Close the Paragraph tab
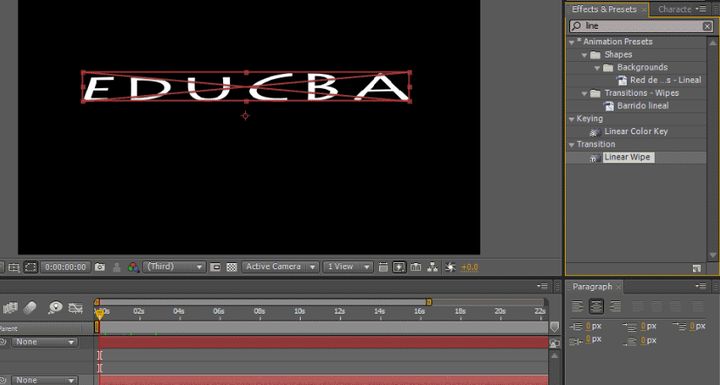 [618, 287]
